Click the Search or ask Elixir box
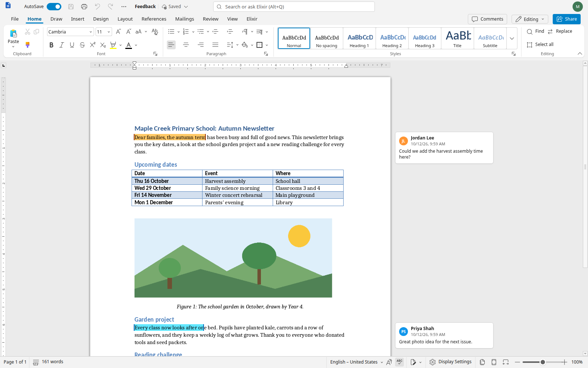Image resolution: width=588 pixels, height=368 pixels. [x=294, y=7]
